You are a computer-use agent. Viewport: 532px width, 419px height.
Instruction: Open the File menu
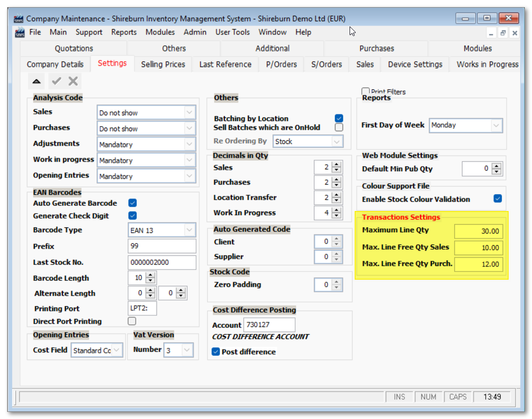tap(35, 32)
